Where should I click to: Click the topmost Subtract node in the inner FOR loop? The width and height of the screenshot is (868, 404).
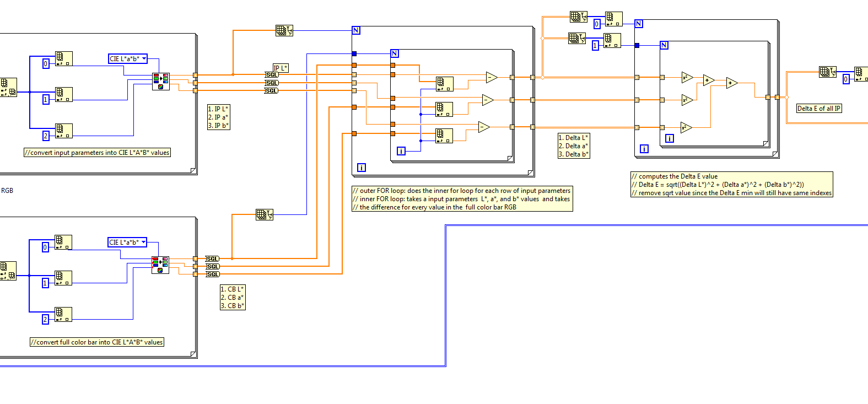click(492, 77)
